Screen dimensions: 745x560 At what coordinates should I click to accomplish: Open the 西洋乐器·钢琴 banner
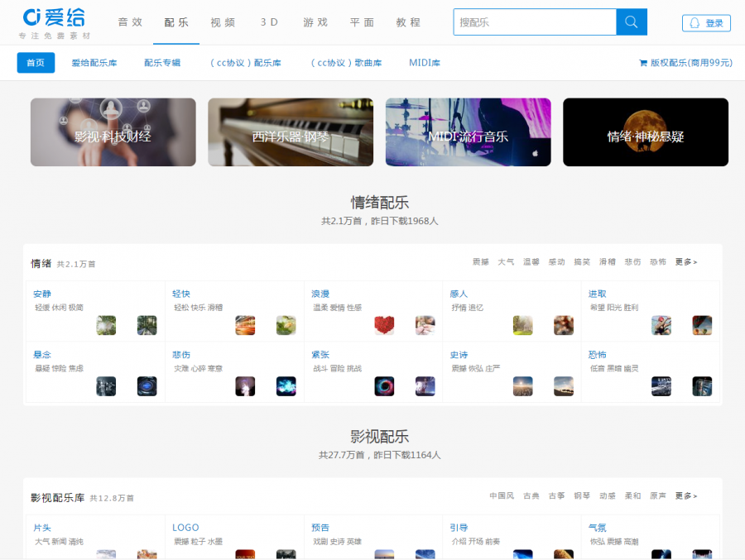291,132
